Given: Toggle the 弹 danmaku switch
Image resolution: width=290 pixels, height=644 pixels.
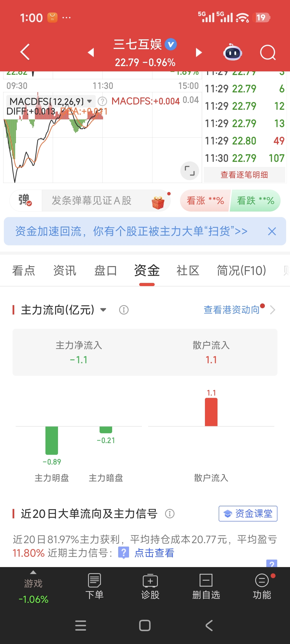Looking at the screenshot, I should pyautogui.click(x=25, y=200).
